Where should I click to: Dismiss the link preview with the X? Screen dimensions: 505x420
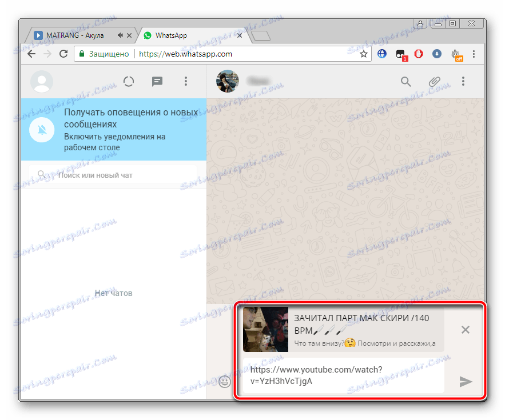coord(466,330)
